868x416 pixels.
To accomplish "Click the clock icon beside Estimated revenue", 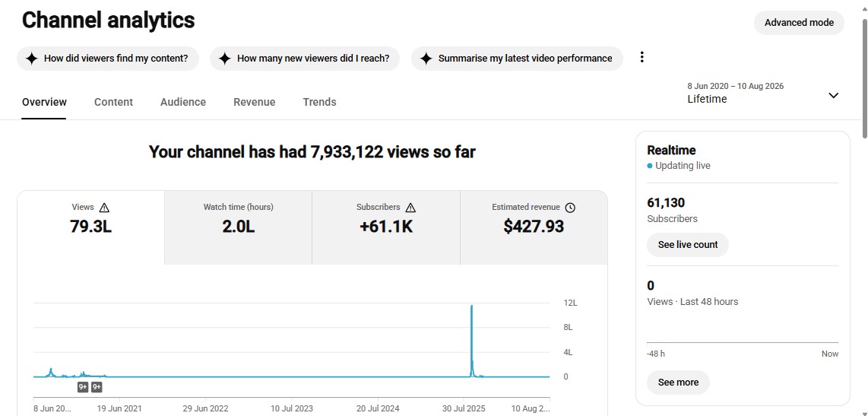I will tap(570, 208).
